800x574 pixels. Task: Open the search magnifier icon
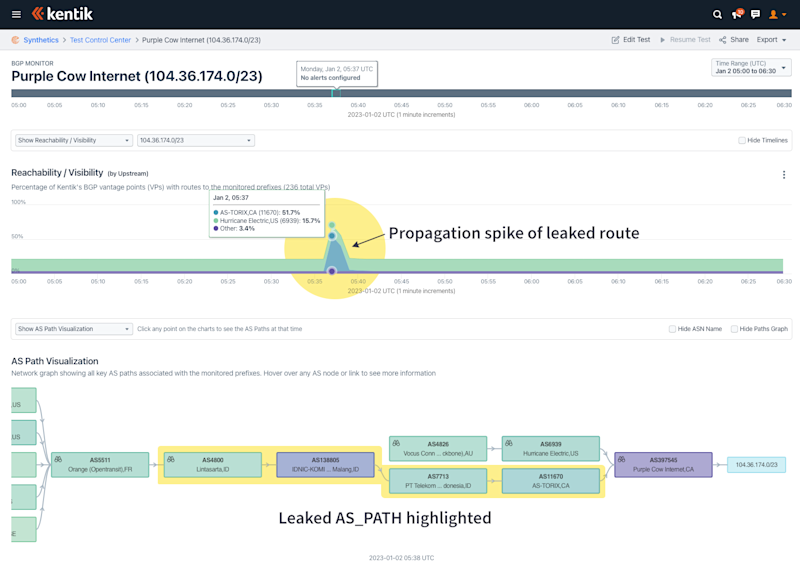pos(717,14)
